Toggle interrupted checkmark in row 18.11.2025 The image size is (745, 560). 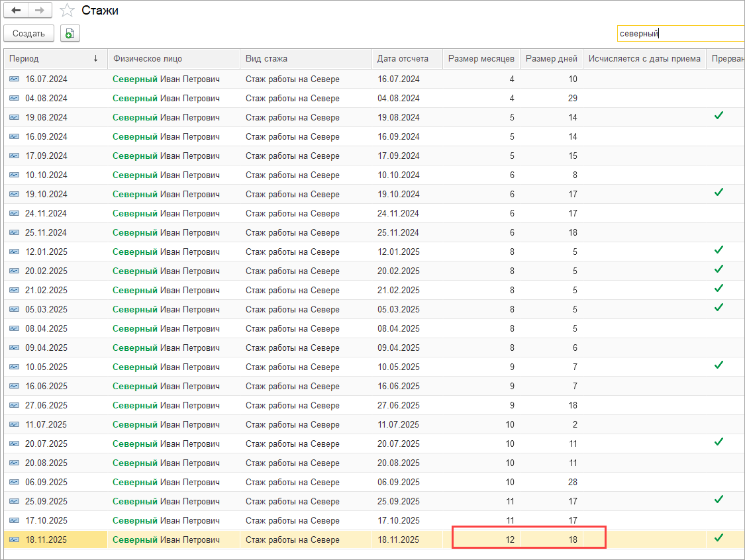719,538
